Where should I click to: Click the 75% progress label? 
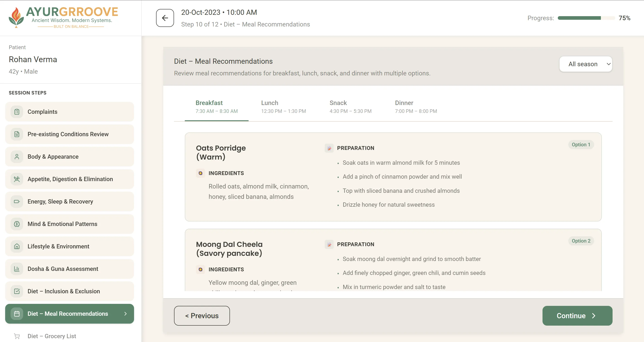pyautogui.click(x=624, y=18)
